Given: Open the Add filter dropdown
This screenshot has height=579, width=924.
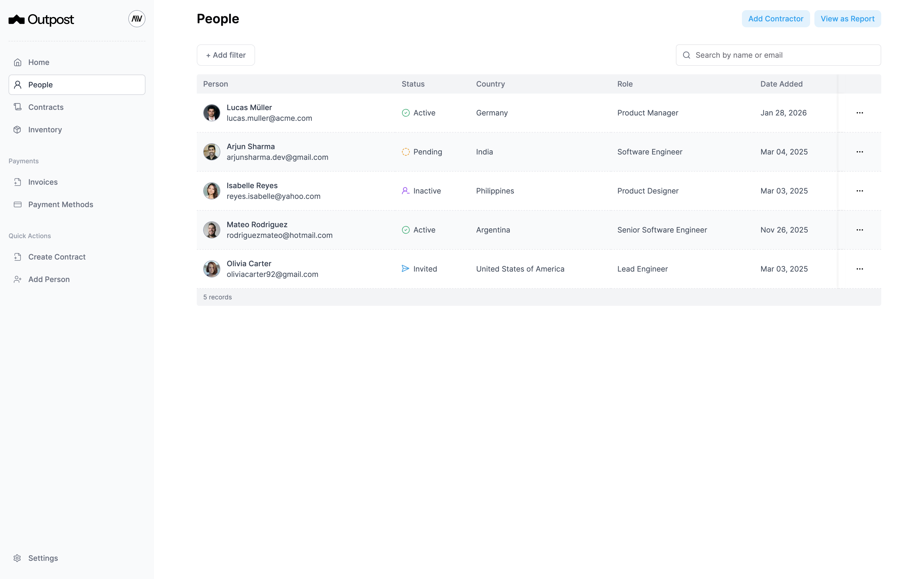Looking at the screenshot, I should (x=226, y=55).
